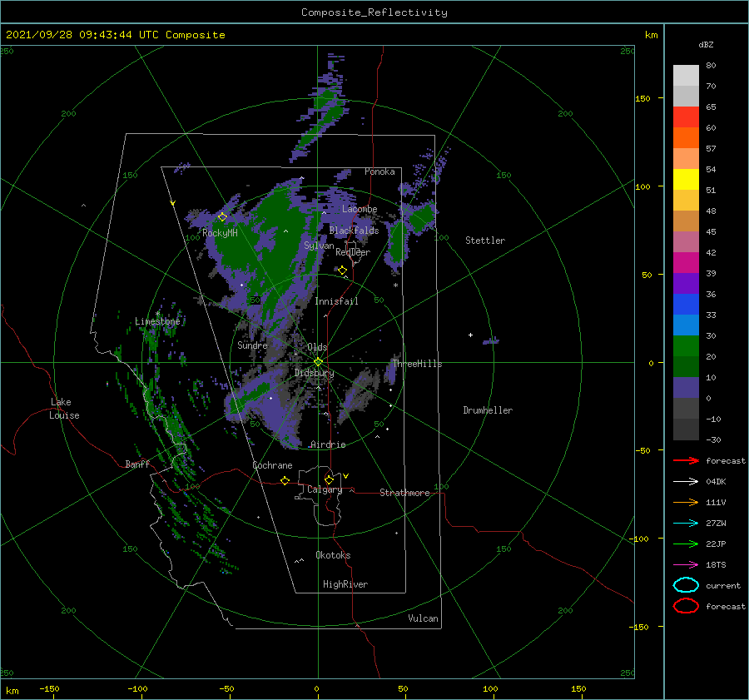Image resolution: width=749 pixels, height=700 pixels.
Task: Click the Limestone label
Action: click(157, 321)
